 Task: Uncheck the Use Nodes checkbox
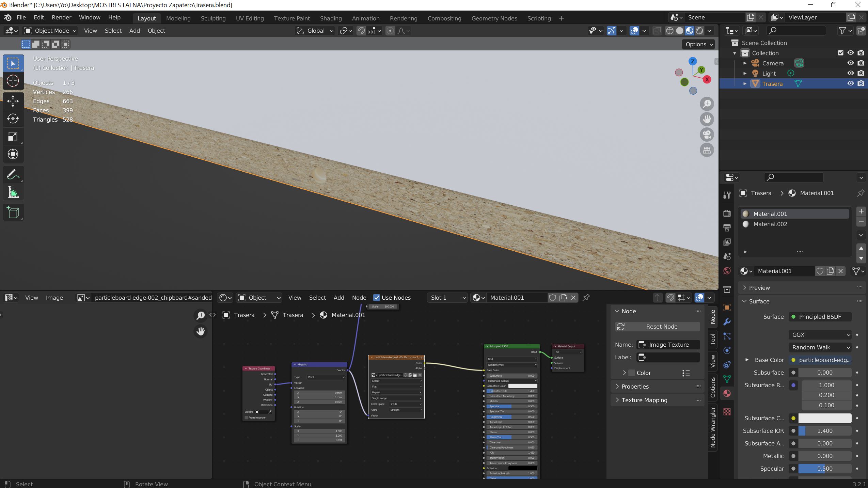point(376,298)
